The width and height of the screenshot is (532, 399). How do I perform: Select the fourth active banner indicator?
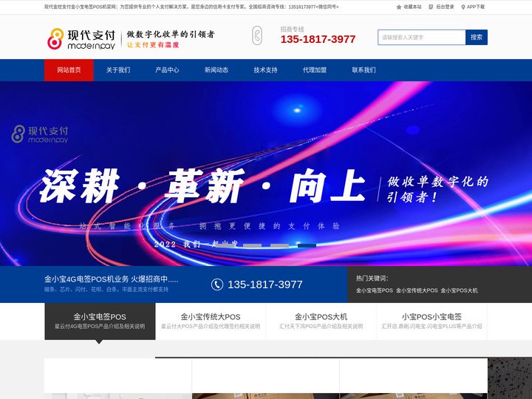[307, 245]
